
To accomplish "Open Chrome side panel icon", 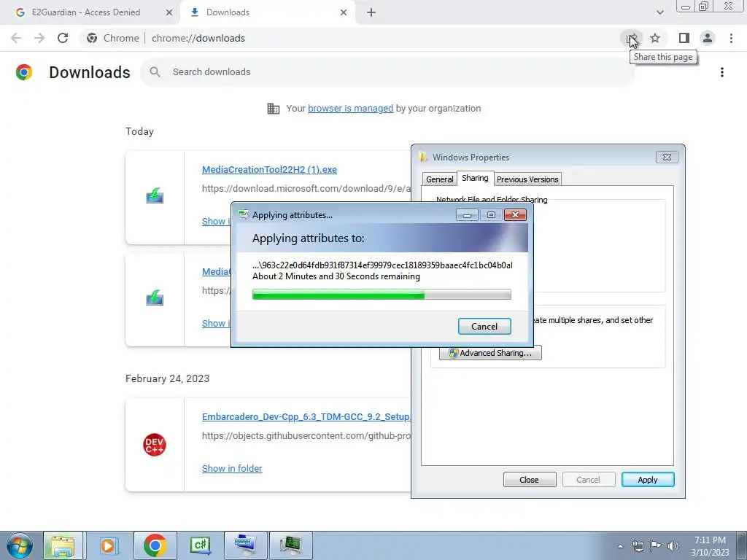I will [x=684, y=38].
